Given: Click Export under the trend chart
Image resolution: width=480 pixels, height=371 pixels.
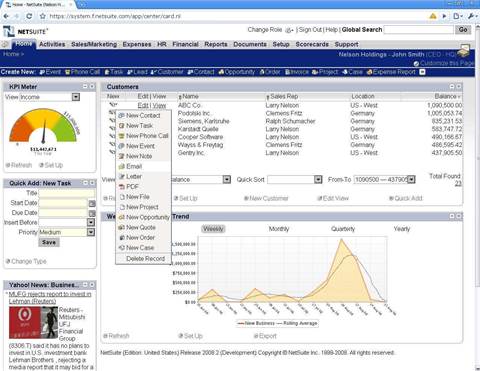Looking at the screenshot, I should tap(265, 336).
